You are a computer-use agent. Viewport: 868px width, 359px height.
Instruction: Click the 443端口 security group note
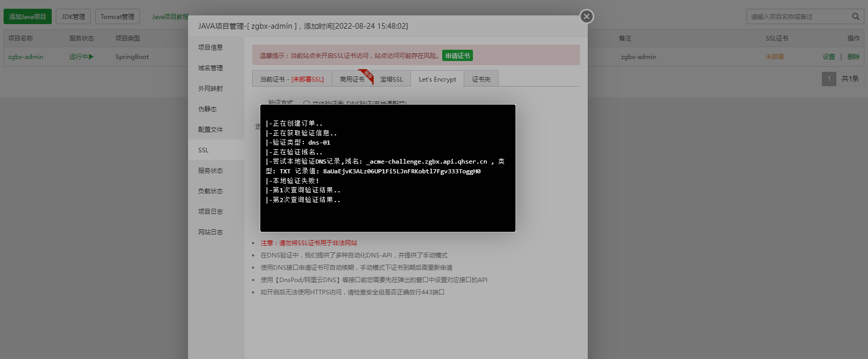coord(353,292)
